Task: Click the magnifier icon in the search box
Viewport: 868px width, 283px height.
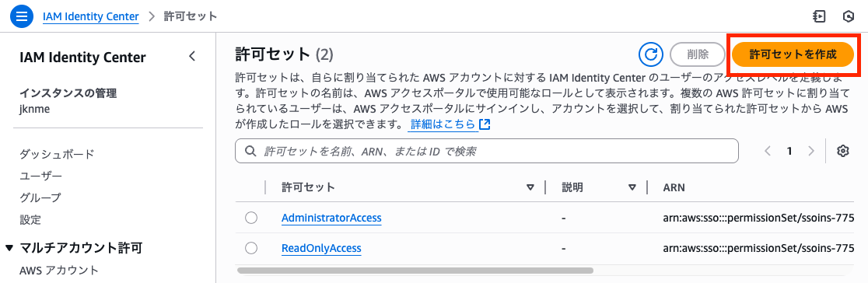Action: click(250, 151)
